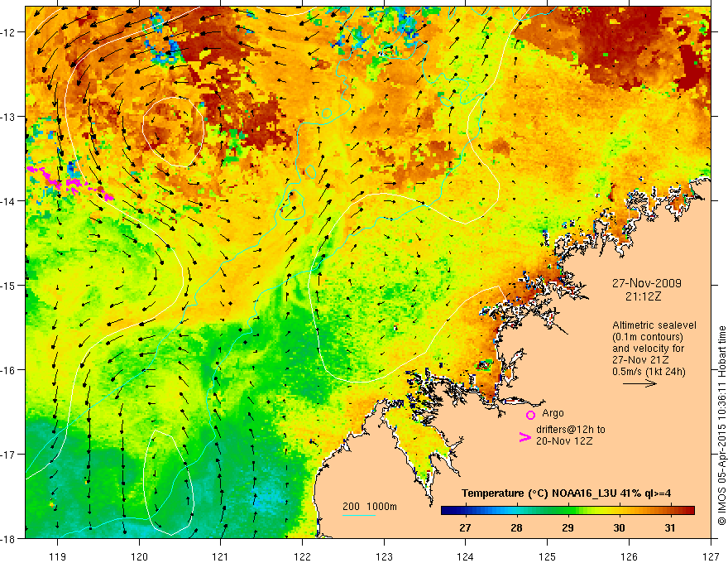
Task: Click longitude axis label 122
Action: tap(302, 556)
